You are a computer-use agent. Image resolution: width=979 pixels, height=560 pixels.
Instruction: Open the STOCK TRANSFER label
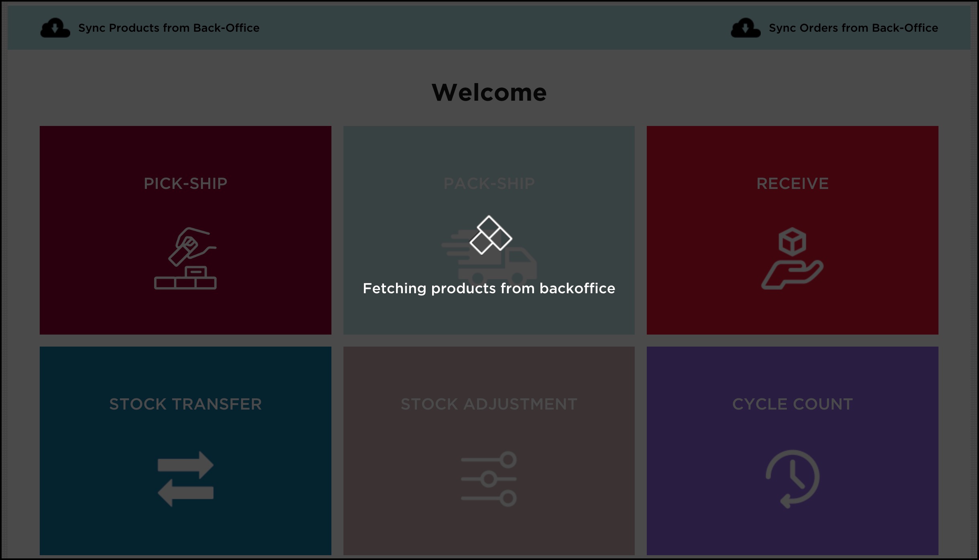[x=185, y=404]
